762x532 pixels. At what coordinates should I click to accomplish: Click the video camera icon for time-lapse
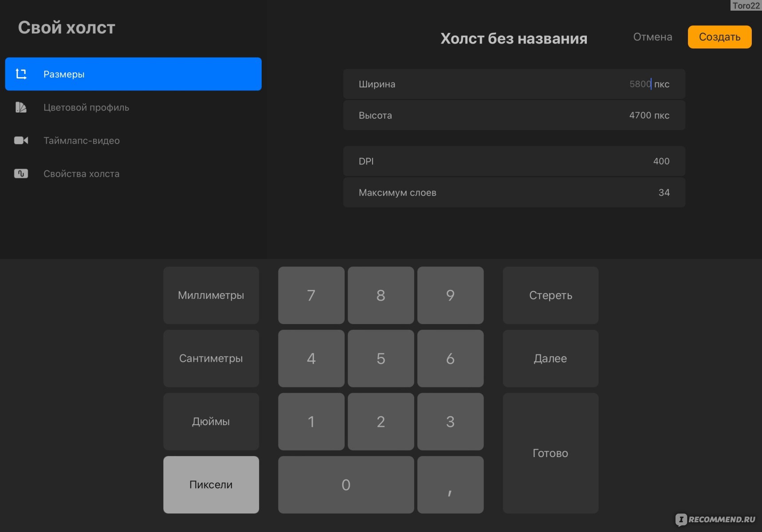coord(21,141)
